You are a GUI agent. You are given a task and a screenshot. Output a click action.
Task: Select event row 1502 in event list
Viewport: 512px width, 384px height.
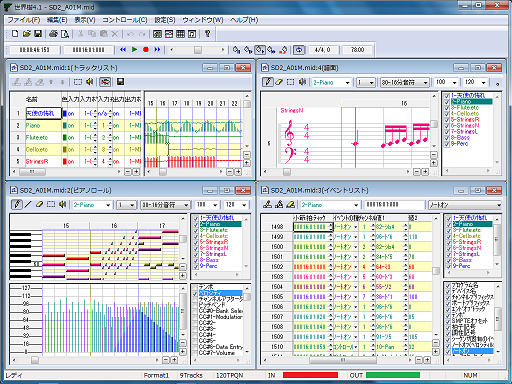point(346,267)
